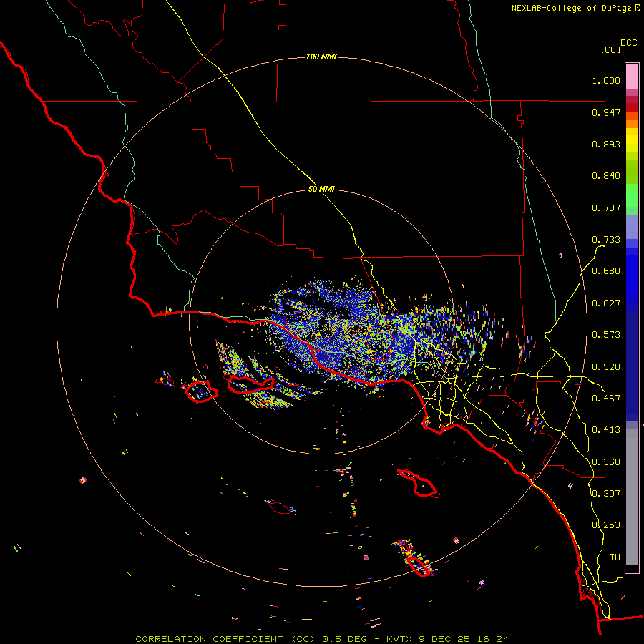Click the 100 NMI range ring label
This screenshot has height=644, width=644.
tap(321, 57)
